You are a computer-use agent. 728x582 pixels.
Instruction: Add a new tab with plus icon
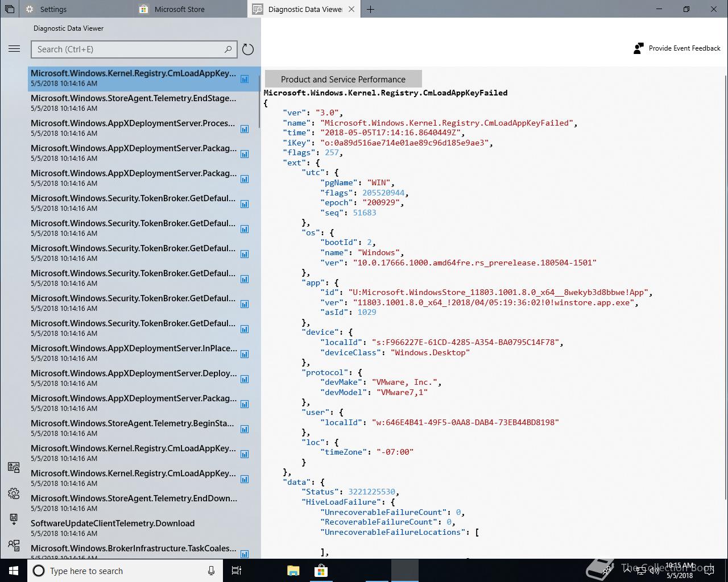pyautogui.click(x=370, y=9)
